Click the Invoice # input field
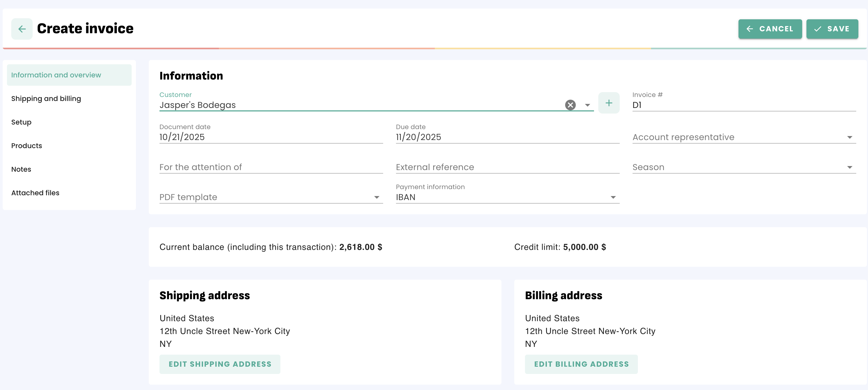Viewport: 868px width, 390px height. tap(744, 105)
